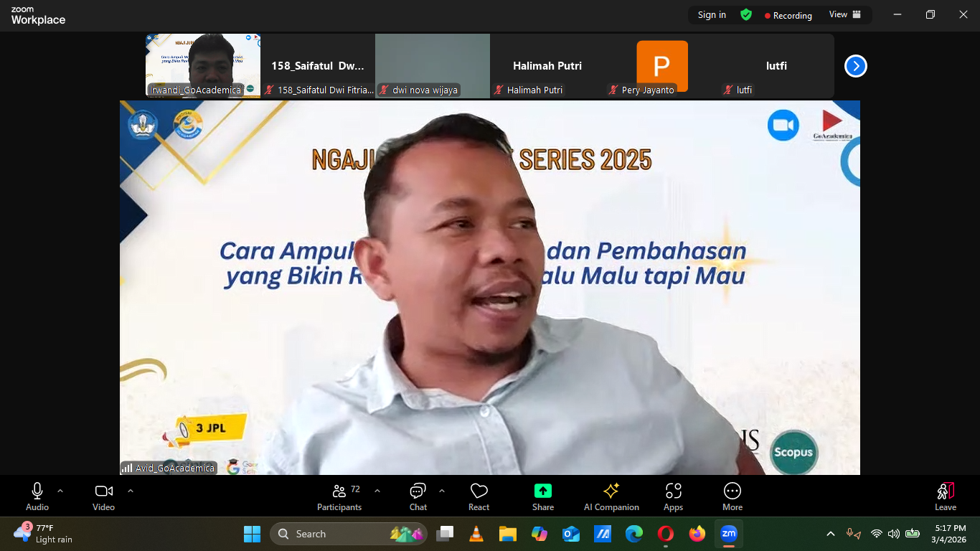Expand the Audio options caret
Screen dimensions: 980x551
click(x=60, y=491)
